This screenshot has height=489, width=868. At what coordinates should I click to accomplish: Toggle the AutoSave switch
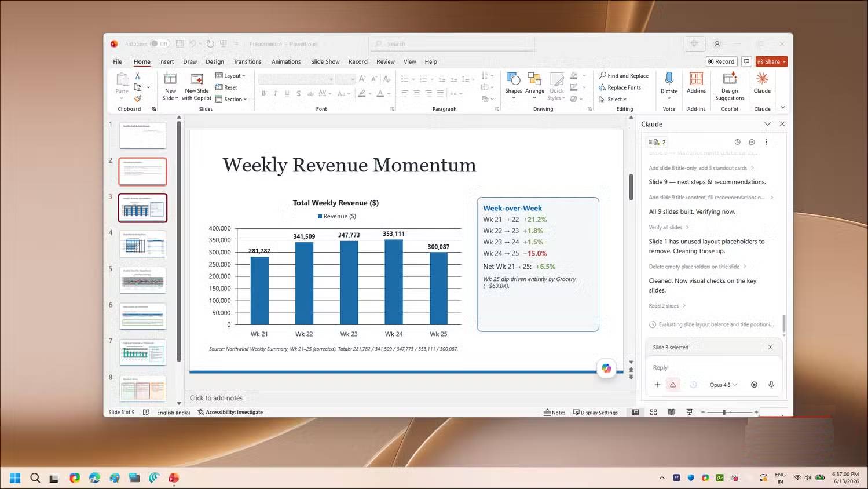tap(160, 43)
